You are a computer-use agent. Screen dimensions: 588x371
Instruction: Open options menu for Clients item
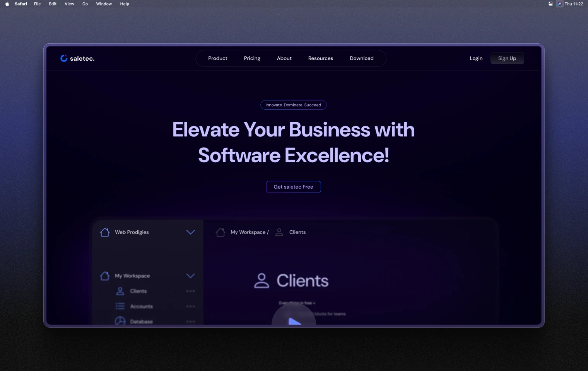tap(190, 291)
